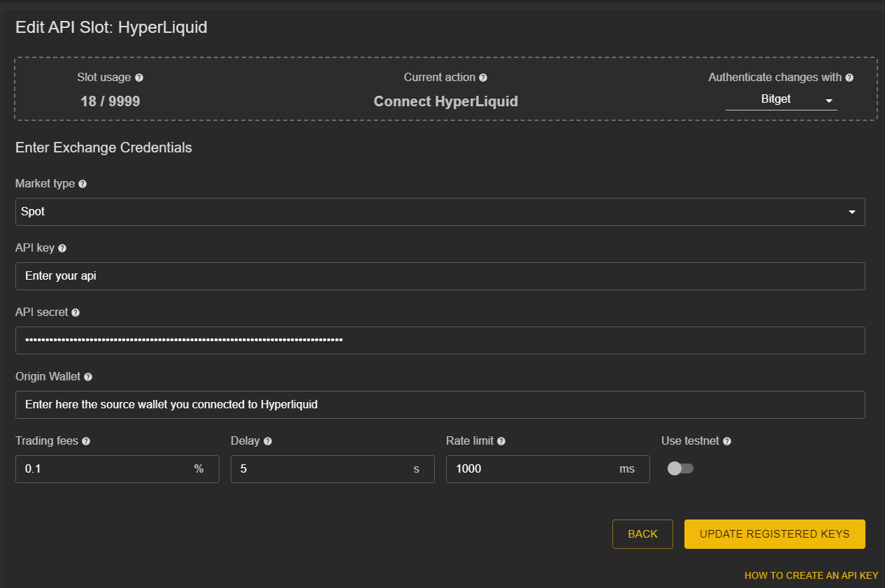
Task: Click the Slot usage help icon
Action: 139,78
